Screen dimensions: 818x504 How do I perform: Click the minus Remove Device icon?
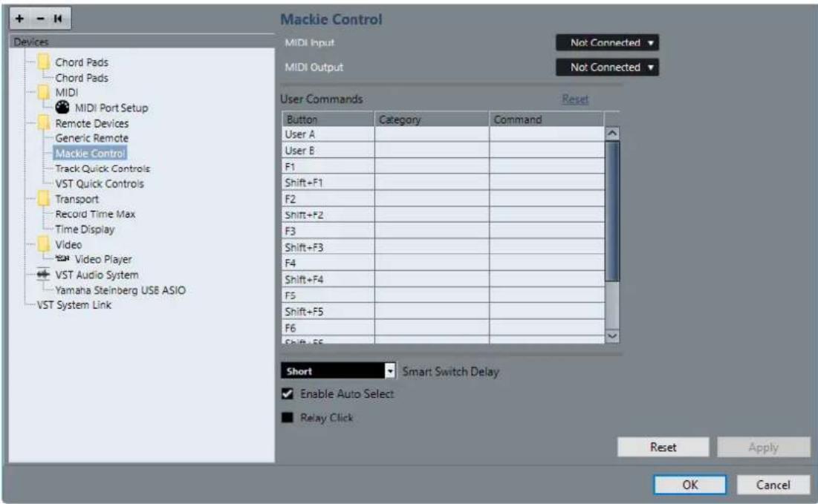point(40,19)
